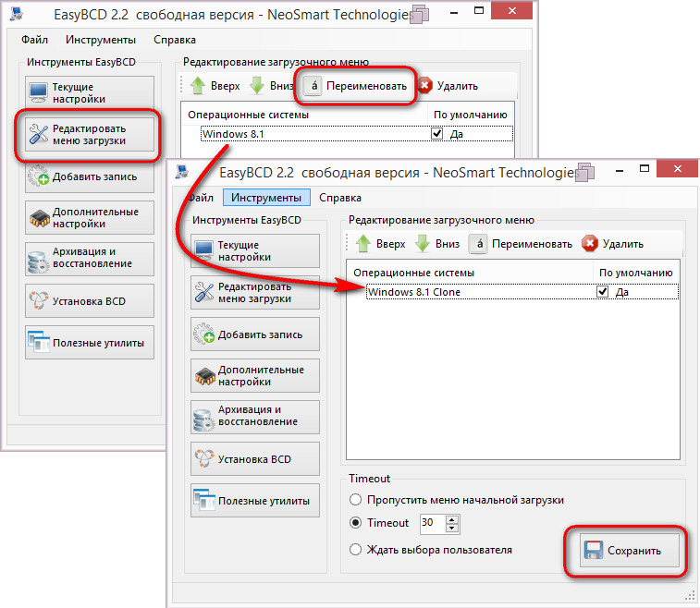Open Дополнительные настройки in front window
The height and width of the screenshot is (608, 700).
[x=255, y=375]
